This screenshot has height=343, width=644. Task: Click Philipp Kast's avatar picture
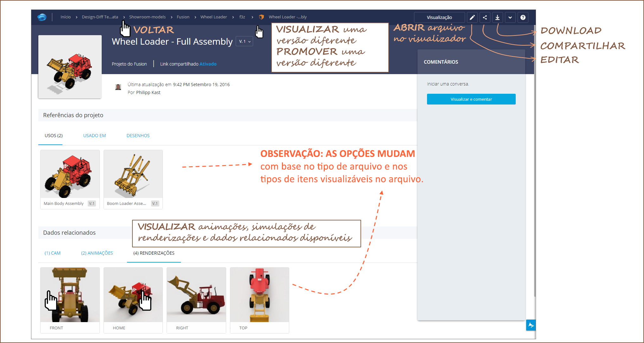tap(118, 87)
